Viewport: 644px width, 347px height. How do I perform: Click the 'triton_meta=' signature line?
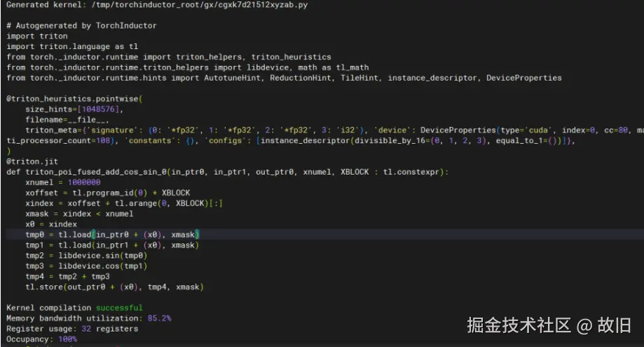(x=334, y=130)
